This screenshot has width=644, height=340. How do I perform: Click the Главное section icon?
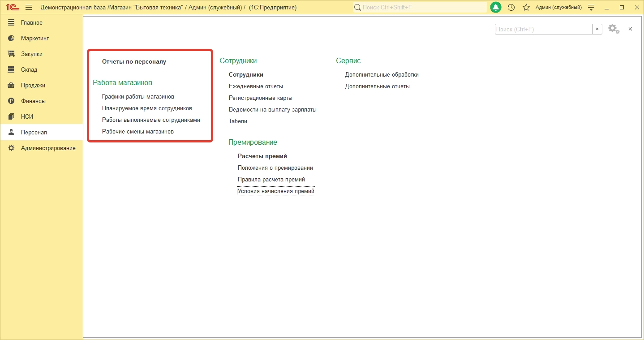coord(11,23)
